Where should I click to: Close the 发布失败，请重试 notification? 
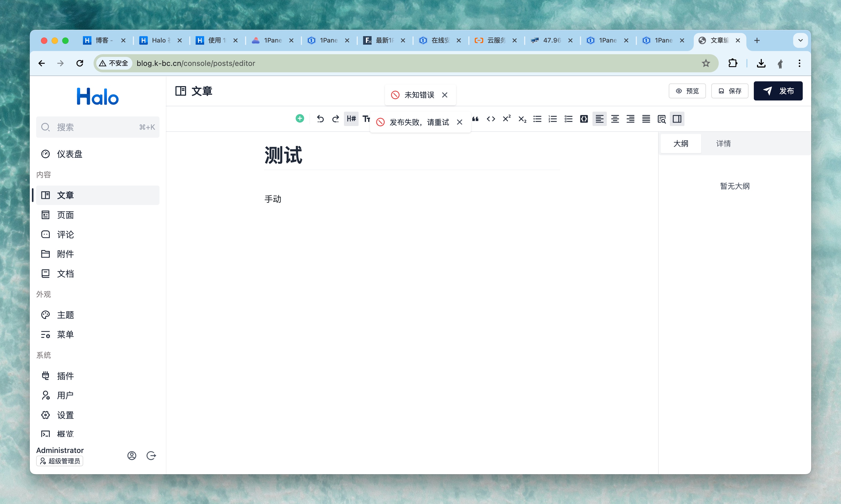pyautogui.click(x=459, y=122)
